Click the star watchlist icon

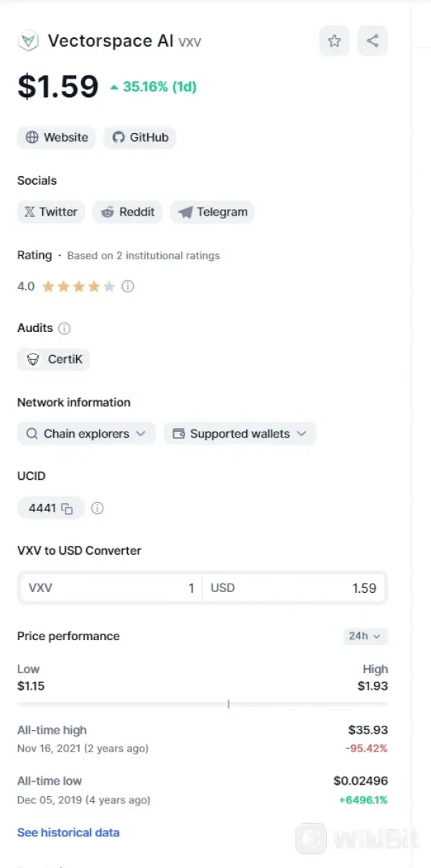334,41
